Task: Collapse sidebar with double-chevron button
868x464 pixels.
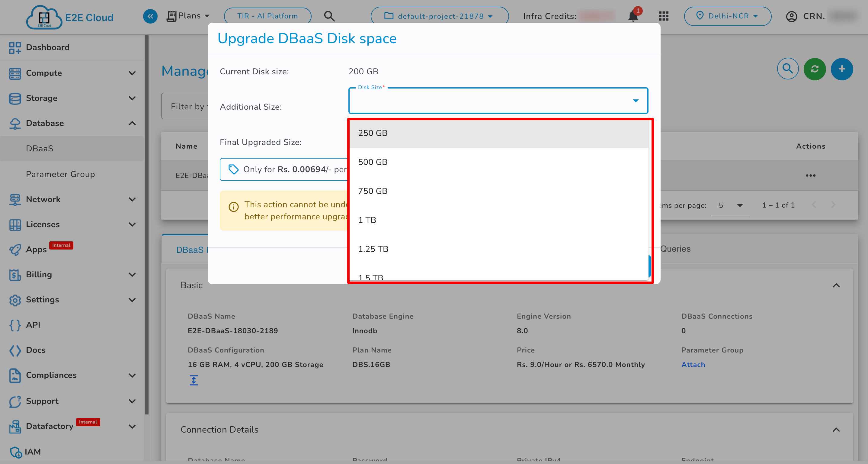Action: (x=150, y=16)
